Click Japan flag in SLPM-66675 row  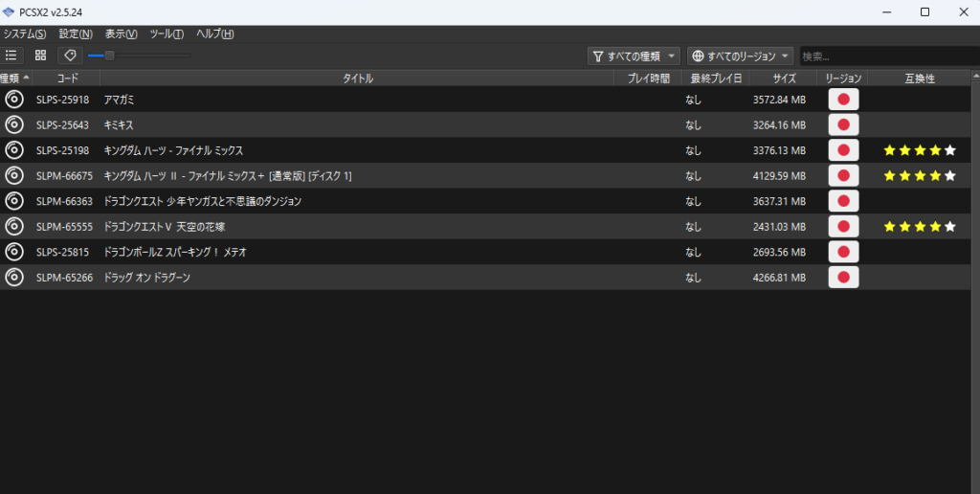pos(843,176)
